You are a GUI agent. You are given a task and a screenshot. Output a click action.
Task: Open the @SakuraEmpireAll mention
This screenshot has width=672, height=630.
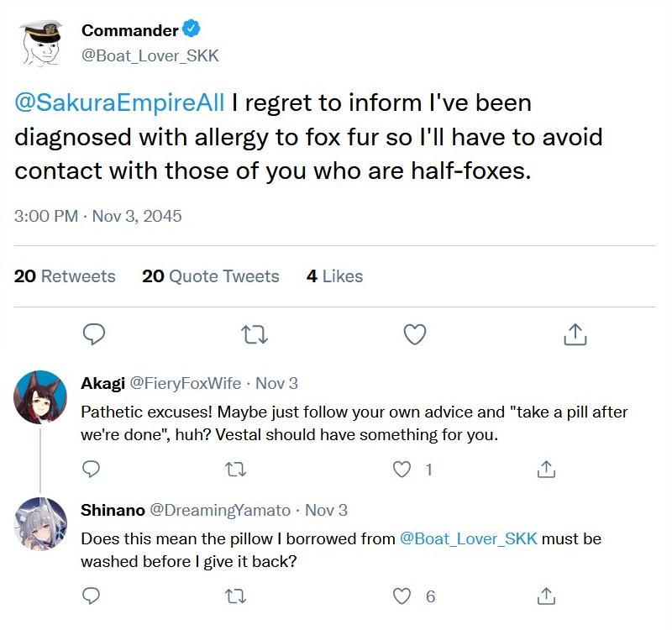coord(119,104)
